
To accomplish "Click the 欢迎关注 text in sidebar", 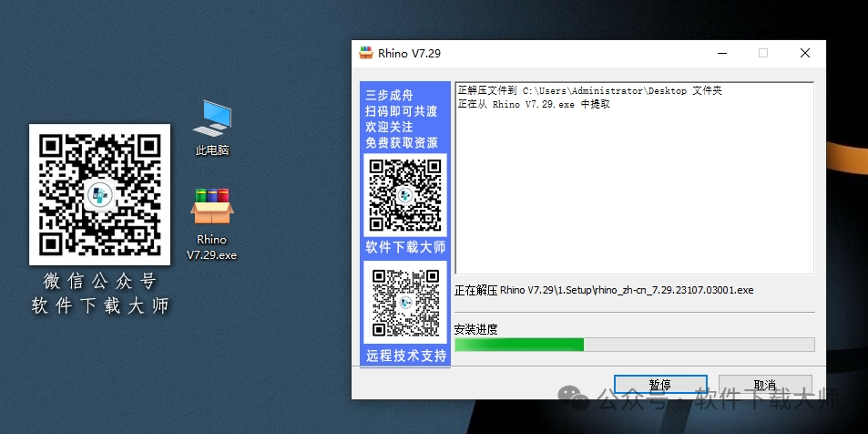I will tap(389, 127).
